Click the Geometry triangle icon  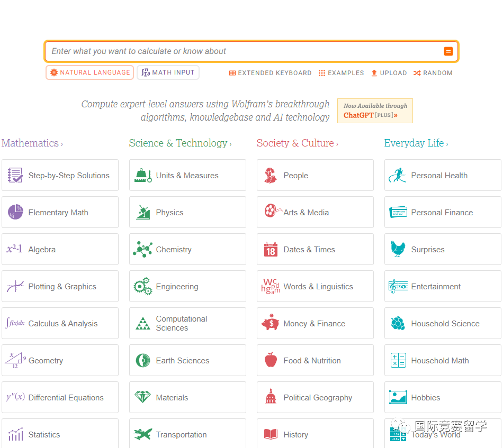pos(15,360)
